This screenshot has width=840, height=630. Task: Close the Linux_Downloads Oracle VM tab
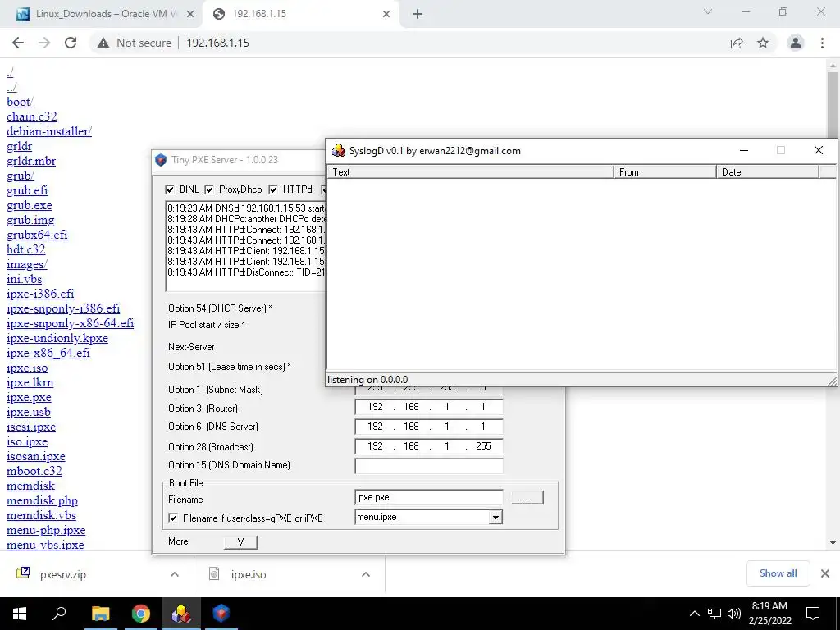(190, 14)
